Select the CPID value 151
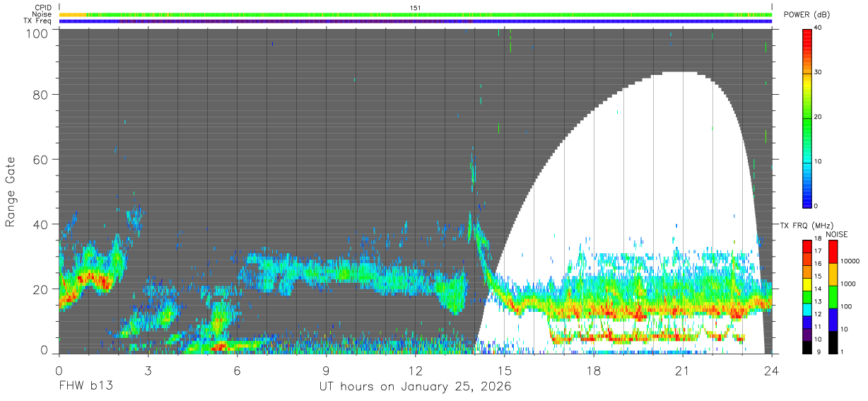 (x=416, y=7)
